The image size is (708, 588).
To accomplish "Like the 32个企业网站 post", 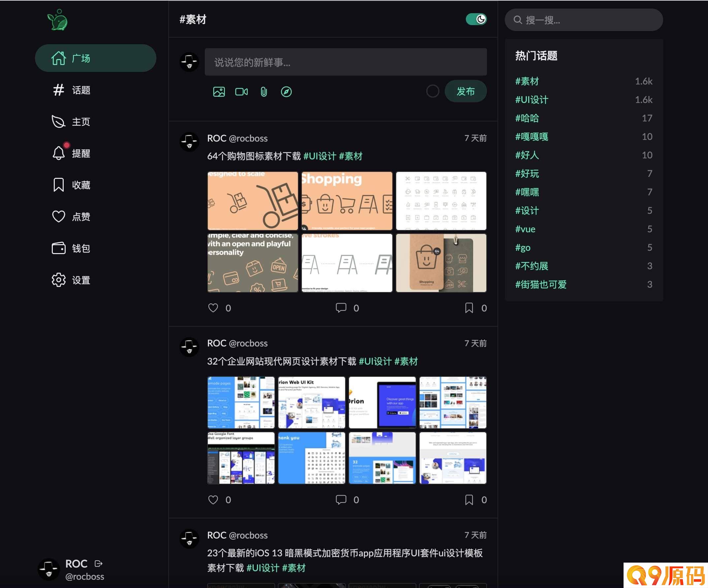I will pos(213,500).
